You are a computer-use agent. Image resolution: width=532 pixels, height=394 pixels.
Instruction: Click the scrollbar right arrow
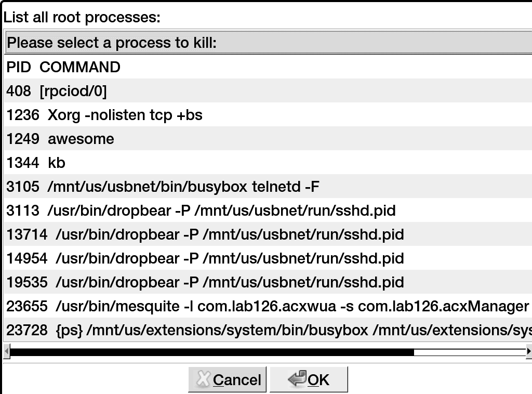[x=529, y=352]
